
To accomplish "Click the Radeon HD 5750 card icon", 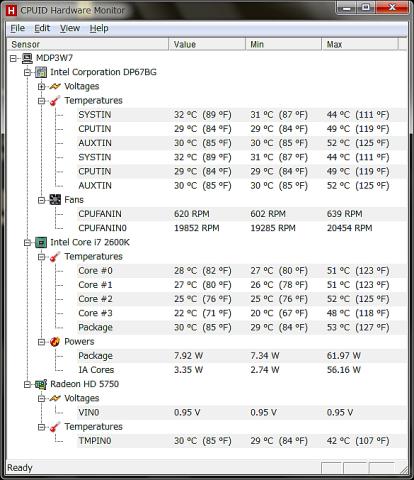I will (x=41, y=384).
